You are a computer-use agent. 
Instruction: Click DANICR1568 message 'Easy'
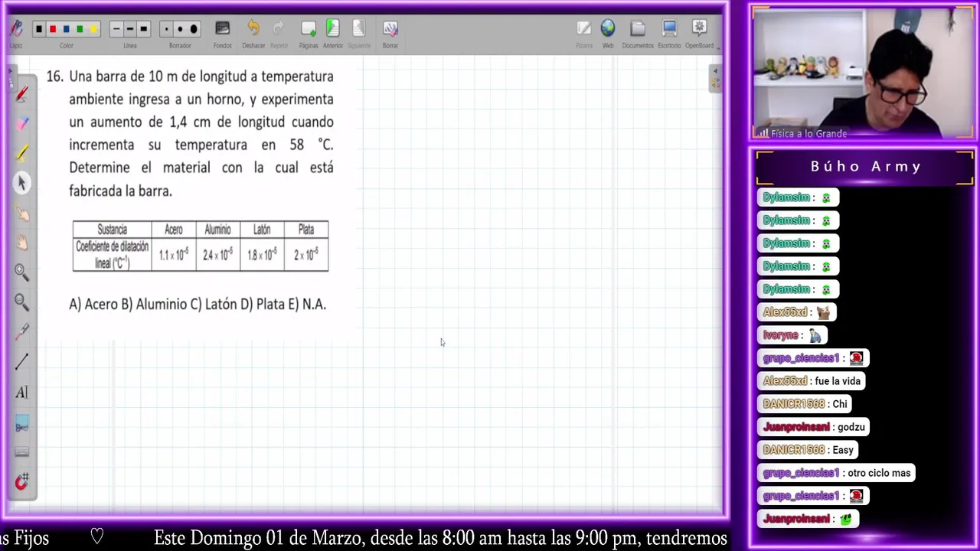[x=842, y=450]
